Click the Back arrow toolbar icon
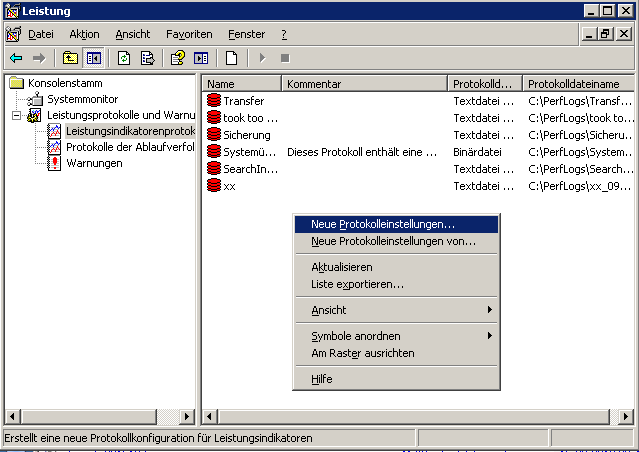This screenshot has width=639, height=452. tap(16, 58)
